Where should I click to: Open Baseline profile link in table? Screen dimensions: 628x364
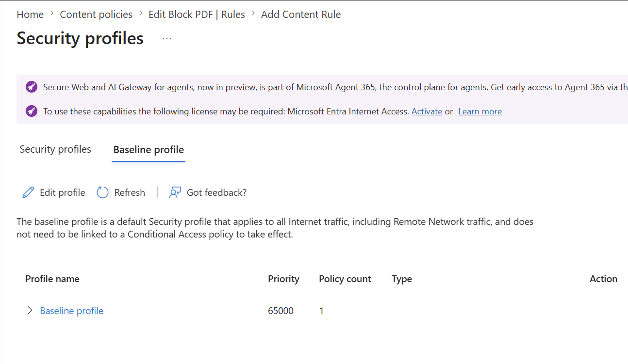tap(71, 311)
